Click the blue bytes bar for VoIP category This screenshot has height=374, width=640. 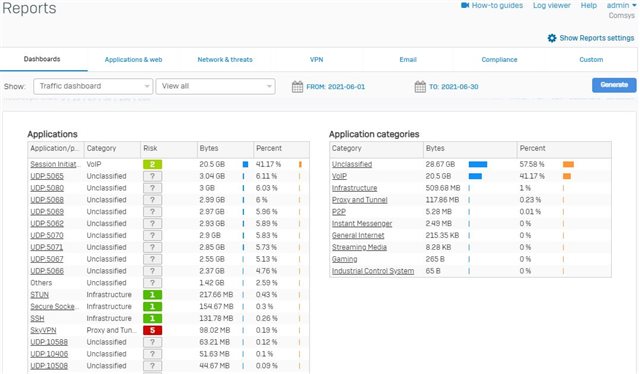475,176
